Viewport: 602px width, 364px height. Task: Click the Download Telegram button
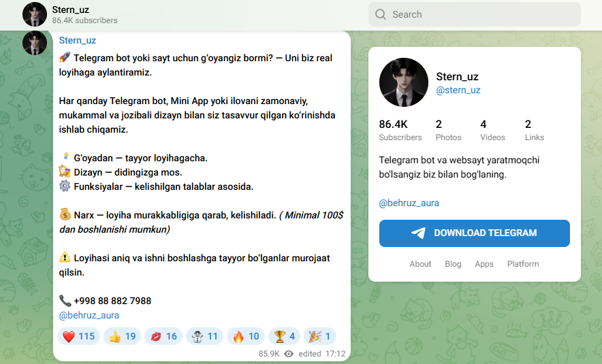[475, 233]
